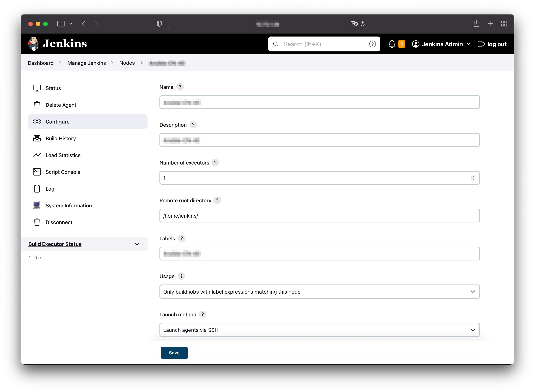Viewport: 535px width, 392px height.
Task: Save the node configuration
Action: [174, 353]
